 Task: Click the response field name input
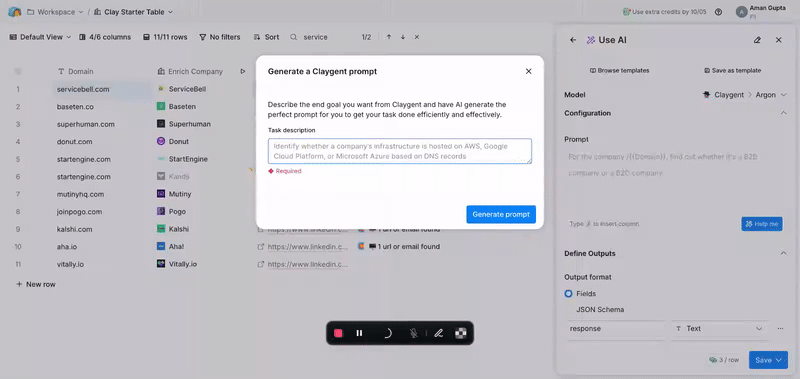tap(615, 329)
